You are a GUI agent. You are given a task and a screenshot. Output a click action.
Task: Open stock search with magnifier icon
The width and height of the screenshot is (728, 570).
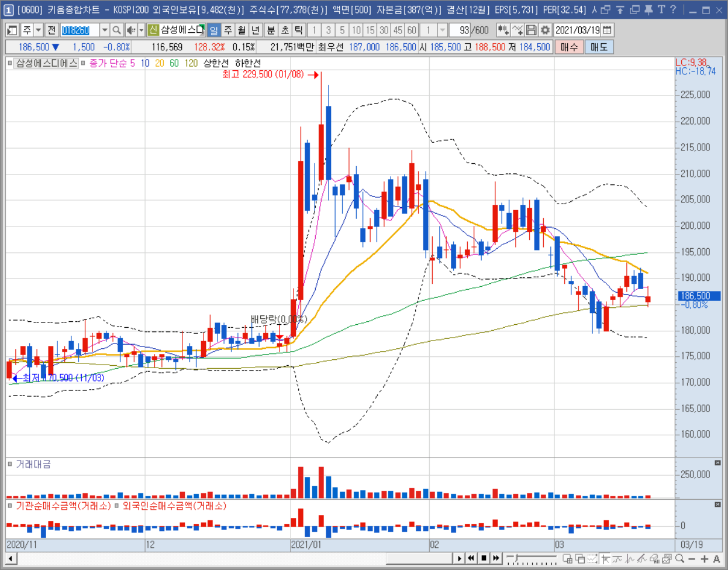click(x=116, y=30)
